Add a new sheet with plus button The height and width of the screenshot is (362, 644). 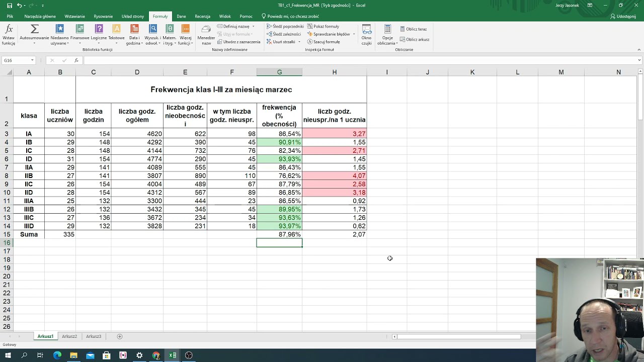(x=120, y=336)
